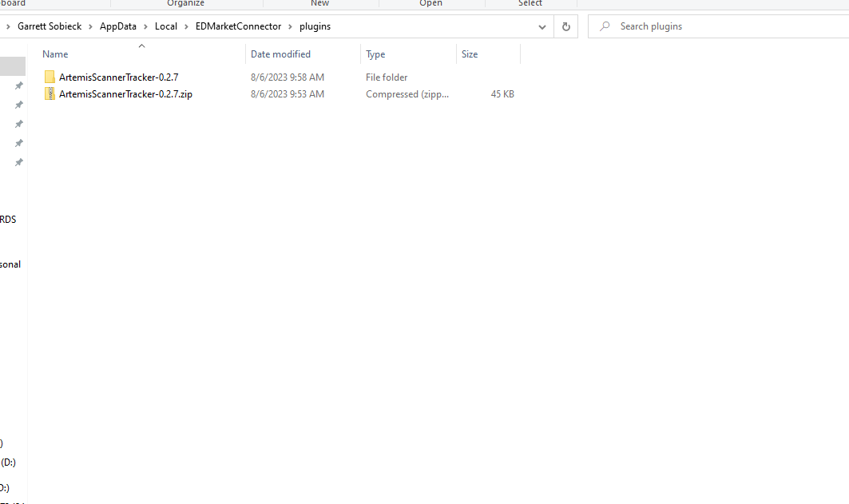Click the sidebar item ending in sonal
The image size is (849, 504).
[x=10, y=264]
